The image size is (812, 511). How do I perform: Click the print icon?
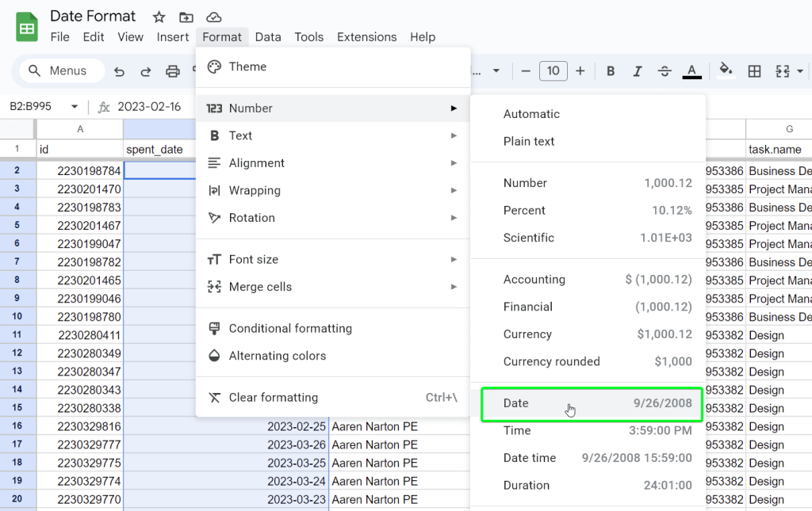tap(172, 71)
